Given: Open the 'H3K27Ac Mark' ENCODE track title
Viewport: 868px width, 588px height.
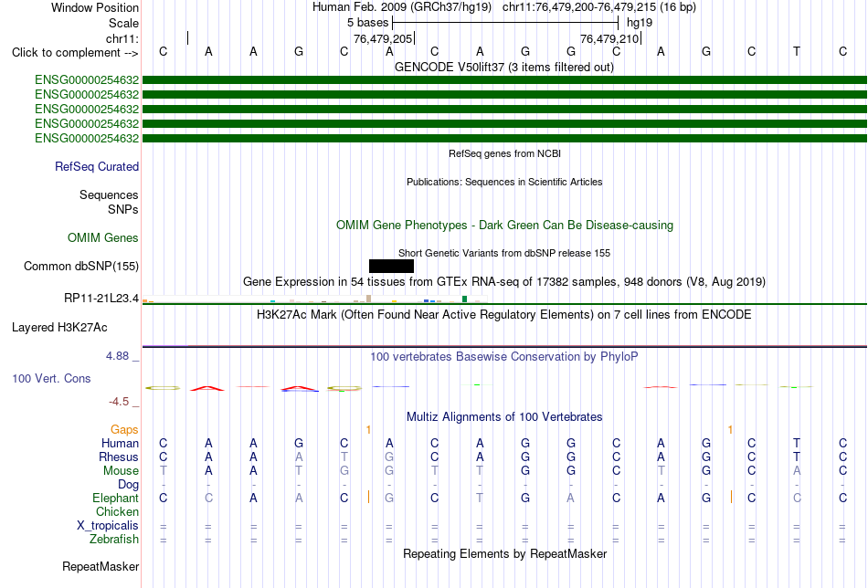Looking at the screenshot, I should 504,315.
